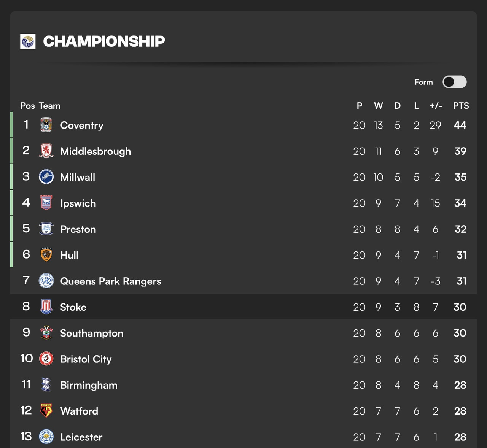
Task: Click the Ipswich club crest
Action: [x=46, y=203]
